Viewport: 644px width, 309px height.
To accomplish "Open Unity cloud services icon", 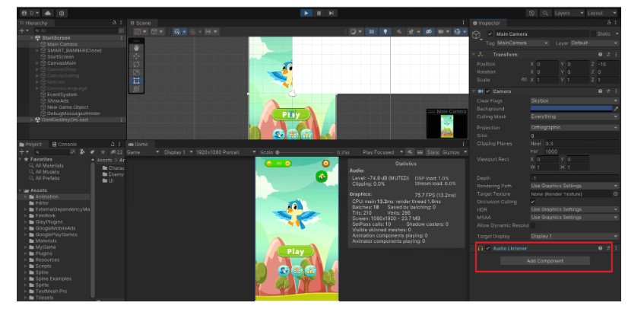I will 48,13.
